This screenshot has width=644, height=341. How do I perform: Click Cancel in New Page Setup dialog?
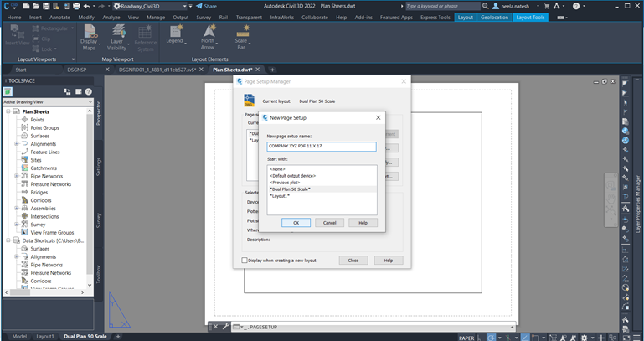pos(329,223)
